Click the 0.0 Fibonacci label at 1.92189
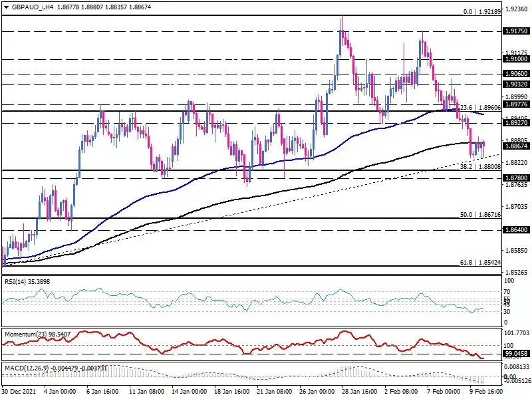The image size is (532, 399). pyautogui.click(x=481, y=12)
